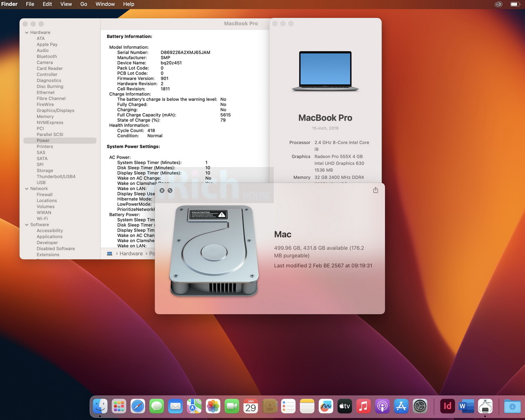
Task: Launch Safari from the Dock
Action: tap(138, 406)
